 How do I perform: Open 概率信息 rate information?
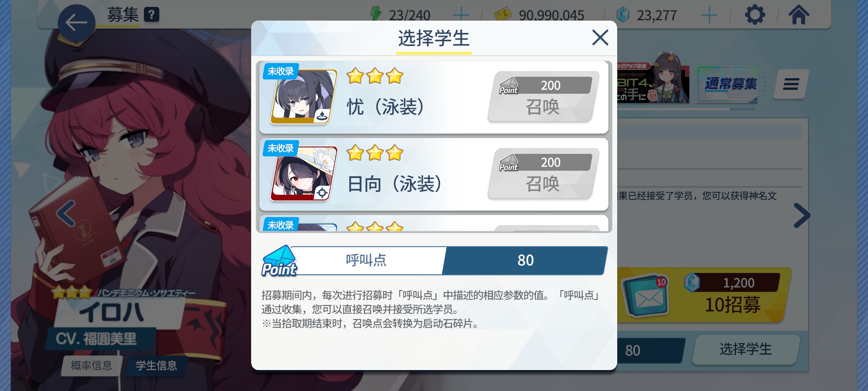point(92,366)
